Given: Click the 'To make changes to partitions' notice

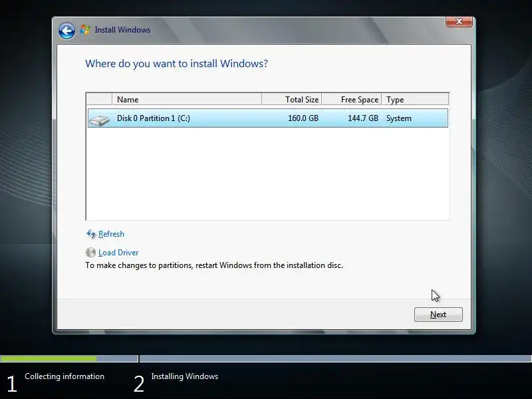Looking at the screenshot, I should pyautogui.click(x=214, y=265).
